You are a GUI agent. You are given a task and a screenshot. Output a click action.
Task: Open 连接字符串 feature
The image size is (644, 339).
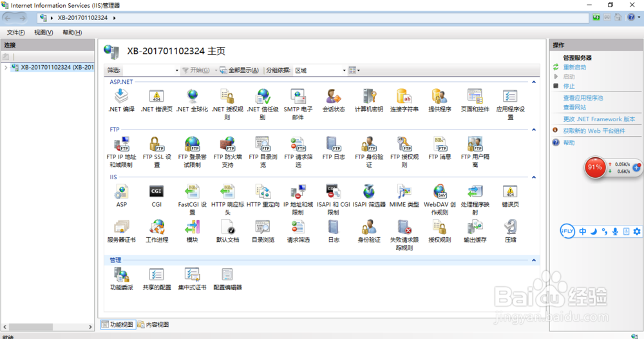click(x=404, y=101)
